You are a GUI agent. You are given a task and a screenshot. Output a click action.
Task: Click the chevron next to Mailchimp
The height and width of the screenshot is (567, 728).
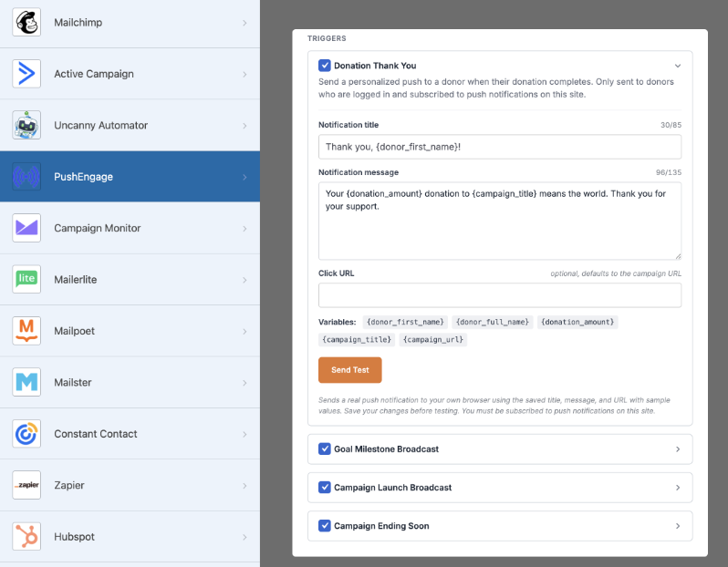(x=244, y=23)
